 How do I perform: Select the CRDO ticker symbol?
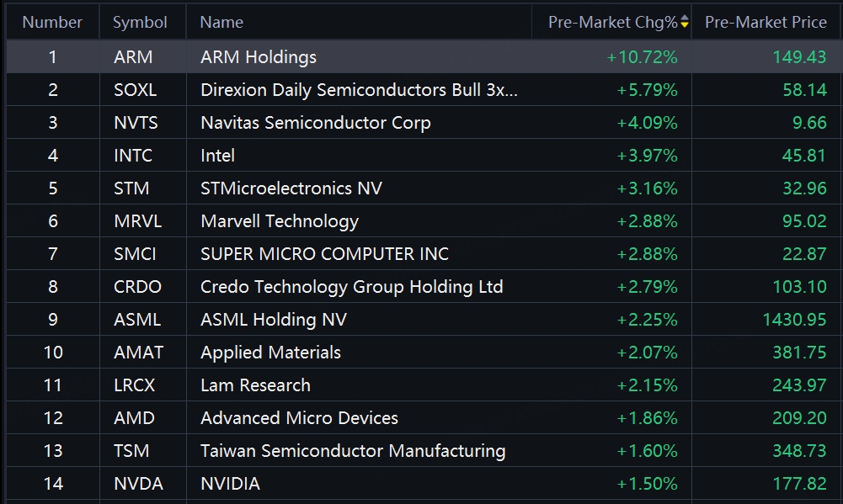[137, 287]
